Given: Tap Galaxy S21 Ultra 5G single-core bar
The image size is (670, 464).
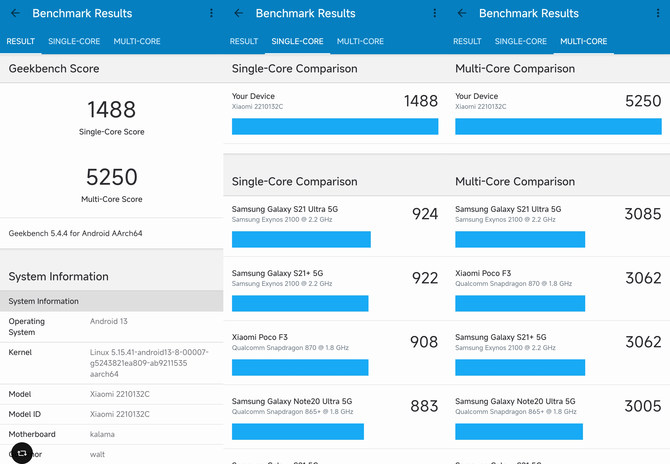Looking at the screenshot, I should point(301,239).
